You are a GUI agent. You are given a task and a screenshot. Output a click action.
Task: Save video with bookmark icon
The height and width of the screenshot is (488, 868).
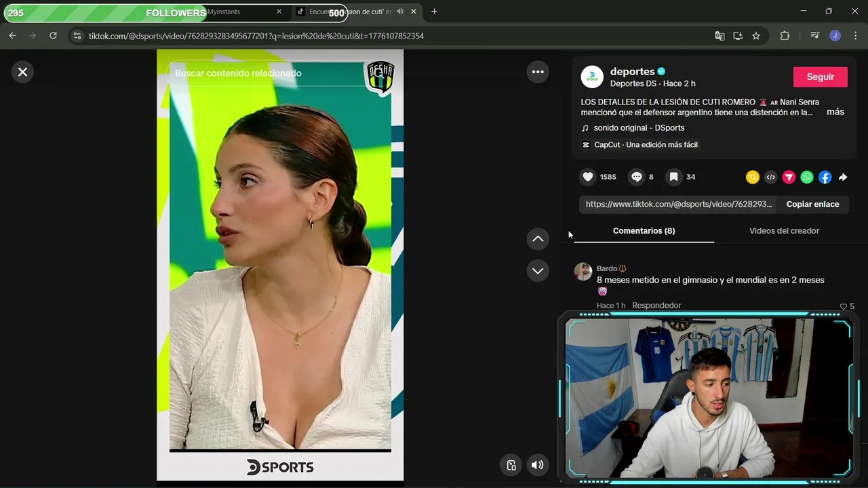click(673, 177)
